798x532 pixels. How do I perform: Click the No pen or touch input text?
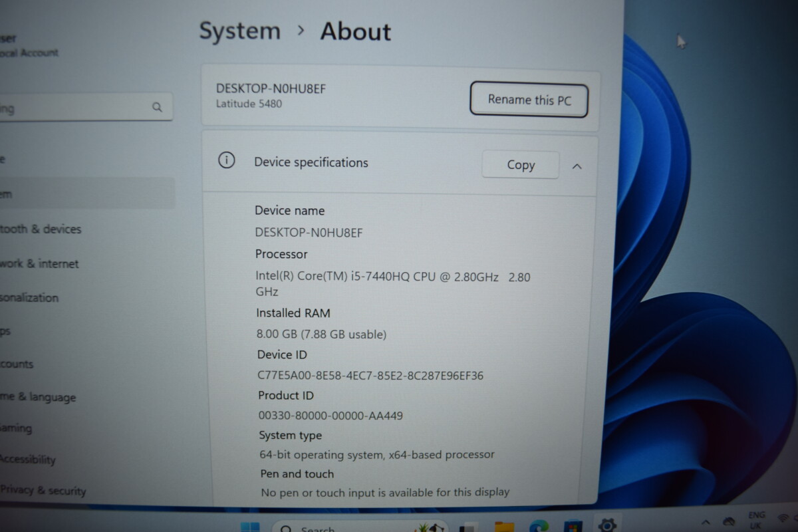385,492
